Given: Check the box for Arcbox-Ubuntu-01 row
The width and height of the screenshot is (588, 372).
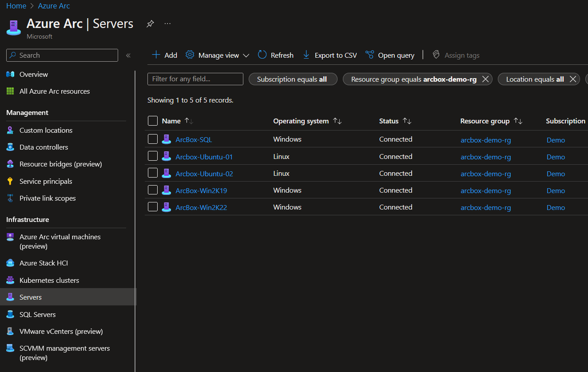Looking at the screenshot, I should pos(153,156).
